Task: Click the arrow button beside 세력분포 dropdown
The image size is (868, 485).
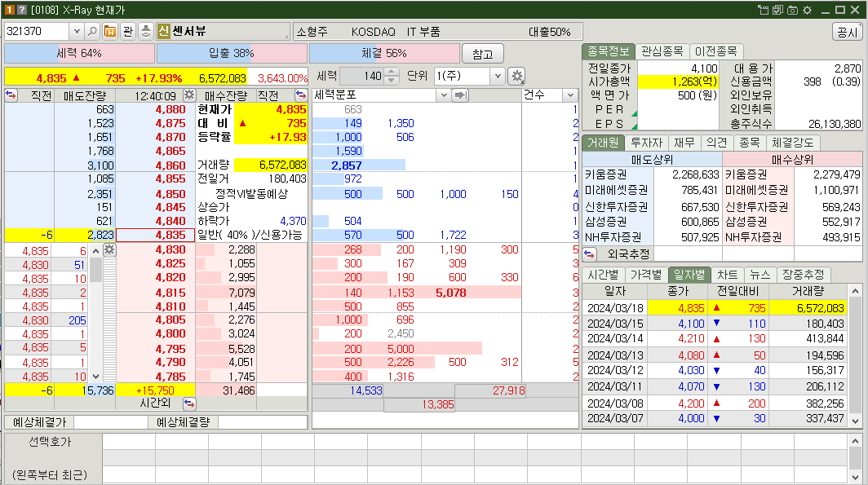Action: coord(459,95)
